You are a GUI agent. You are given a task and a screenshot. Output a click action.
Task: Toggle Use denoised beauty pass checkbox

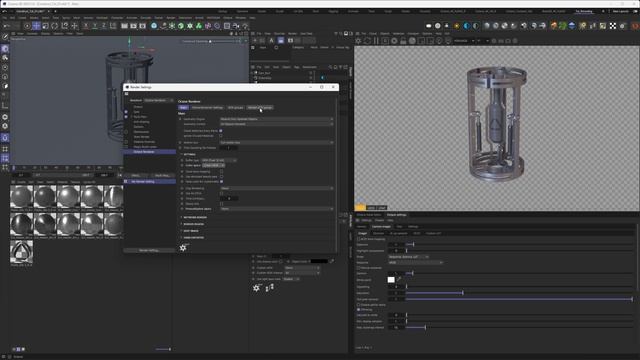(221, 176)
